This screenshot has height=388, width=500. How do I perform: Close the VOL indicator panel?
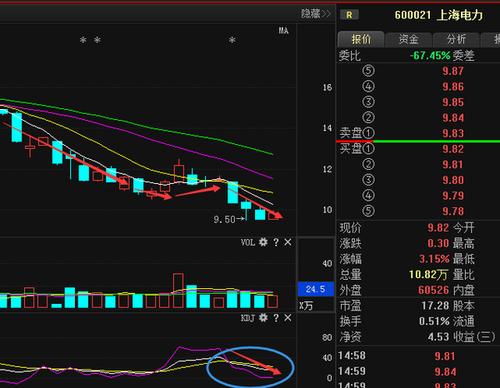click(288, 242)
